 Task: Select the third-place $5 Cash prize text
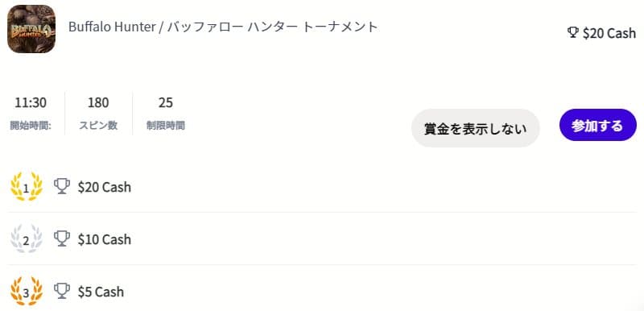[x=101, y=292]
